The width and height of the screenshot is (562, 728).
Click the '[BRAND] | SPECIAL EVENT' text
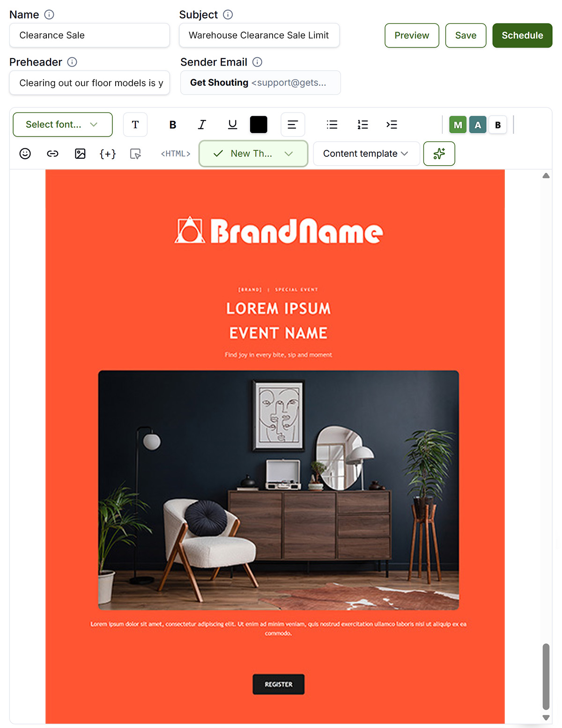pos(279,290)
